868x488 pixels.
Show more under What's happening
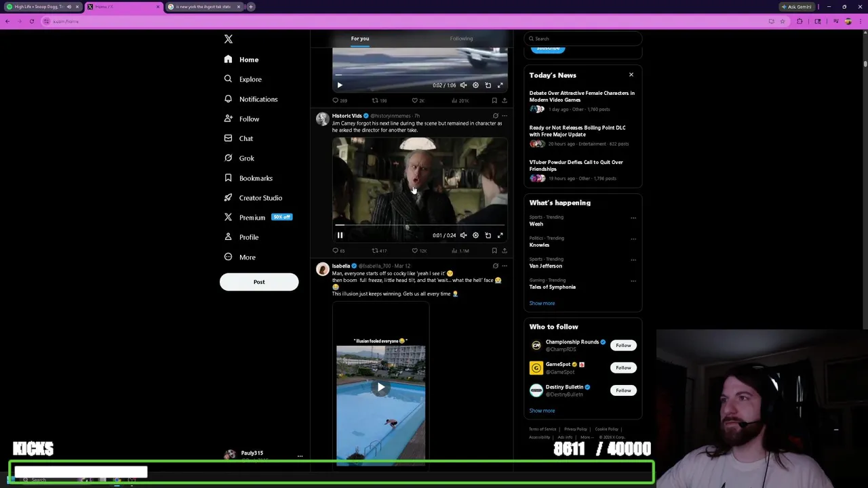[x=542, y=303]
